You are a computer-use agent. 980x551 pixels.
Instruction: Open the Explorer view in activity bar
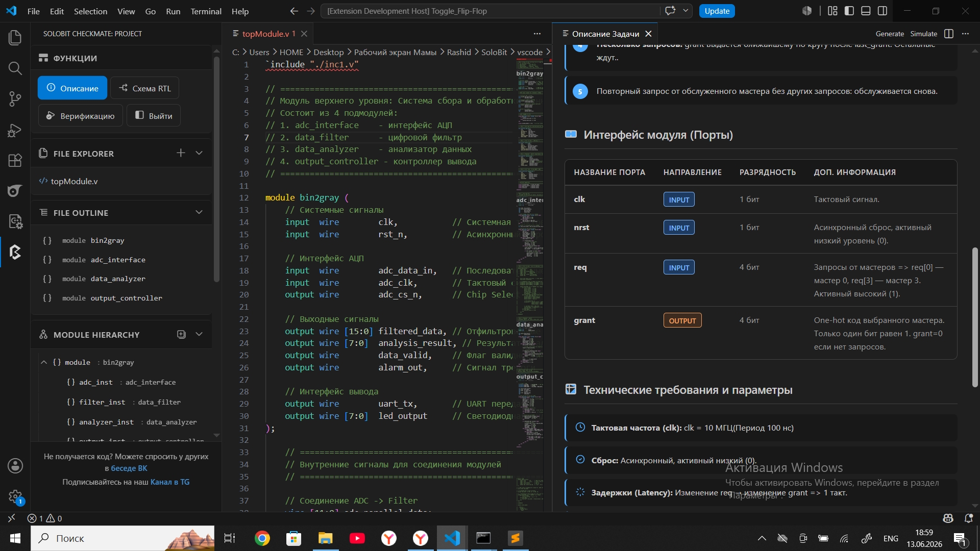pos(15,38)
